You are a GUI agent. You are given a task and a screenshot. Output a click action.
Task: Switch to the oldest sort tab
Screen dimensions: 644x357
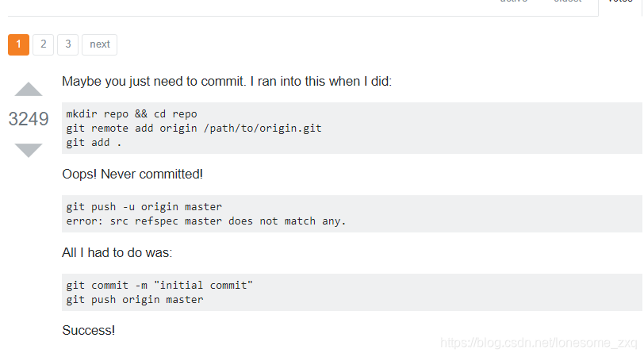568,2
